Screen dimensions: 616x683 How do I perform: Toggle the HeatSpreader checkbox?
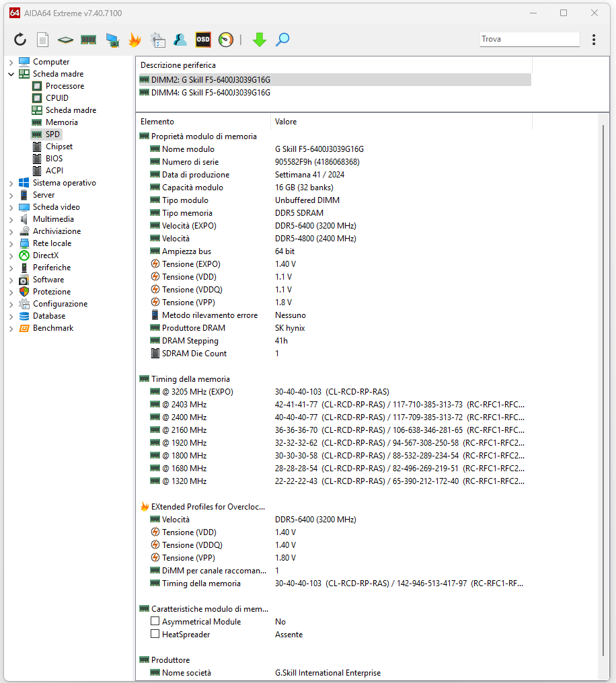[x=155, y=634]
